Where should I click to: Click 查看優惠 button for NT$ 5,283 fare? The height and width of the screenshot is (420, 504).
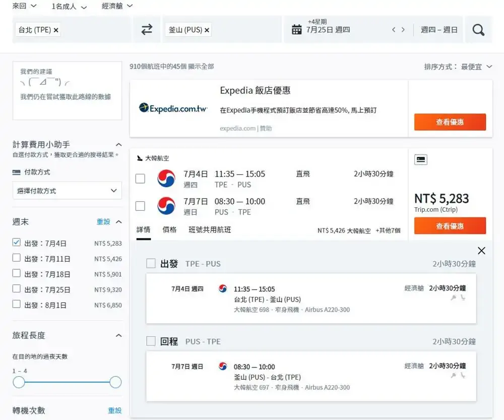(x=450, y=226)
